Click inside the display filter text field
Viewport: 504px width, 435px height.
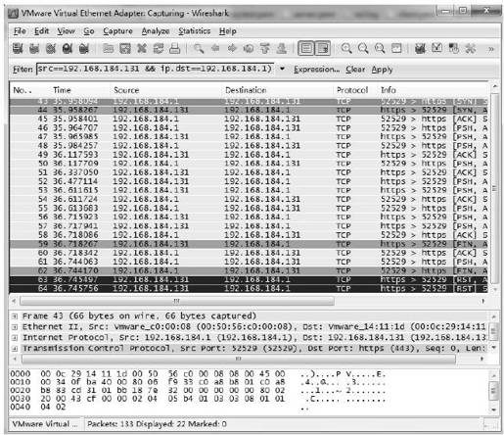155,69
